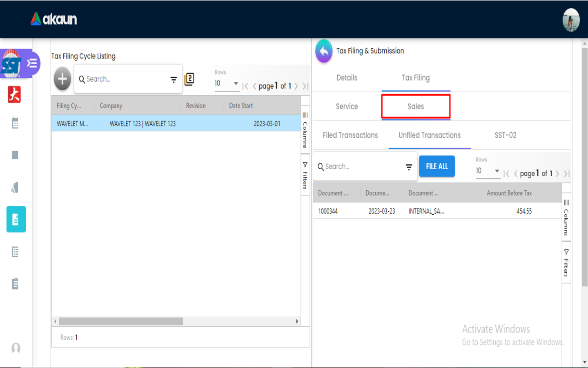This screenshot has height=368, width=588.
Task: Expand the filter menu in the transactions search
Action: click(409, 167)
